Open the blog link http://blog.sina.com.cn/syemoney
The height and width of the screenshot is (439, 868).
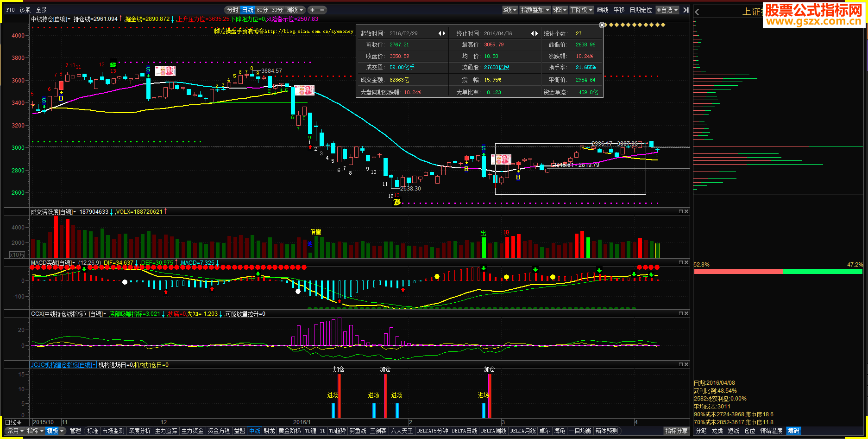(309, 32)
